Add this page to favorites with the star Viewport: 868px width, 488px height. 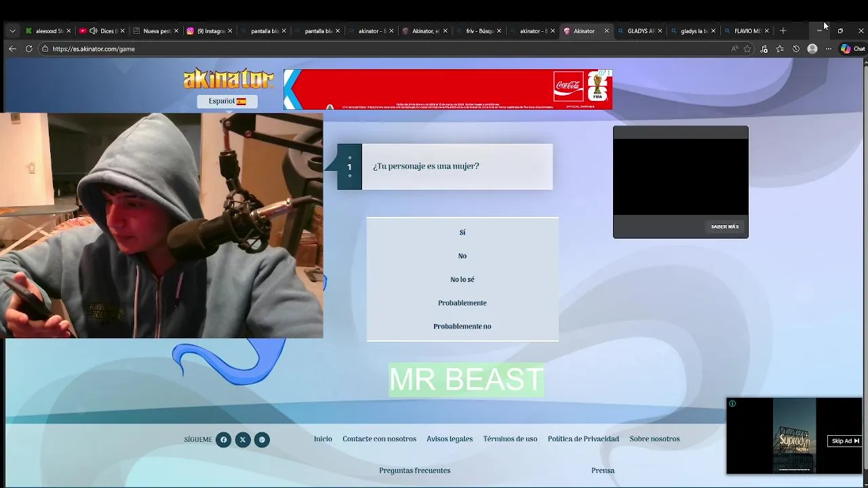[747, 49]
